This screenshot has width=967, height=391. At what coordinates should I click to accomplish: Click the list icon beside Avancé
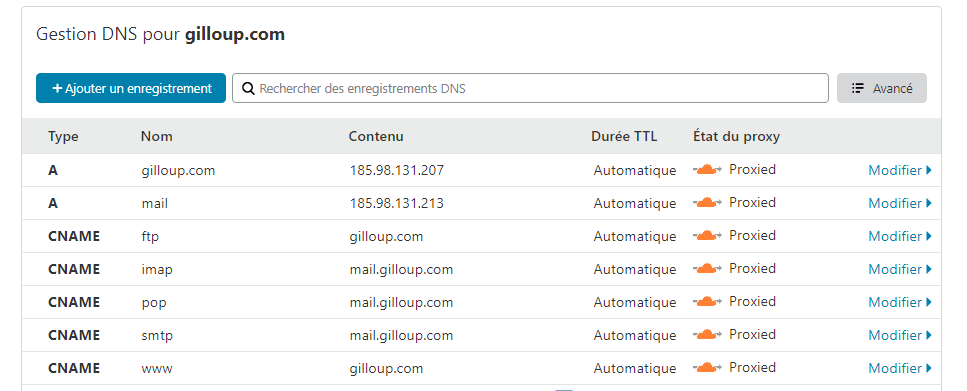point(857,88)
